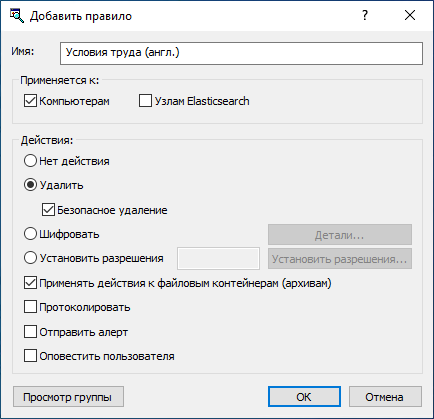Close the Добавить правило dialog
Screen dimensions: 434x419
[x=410, y=15]
